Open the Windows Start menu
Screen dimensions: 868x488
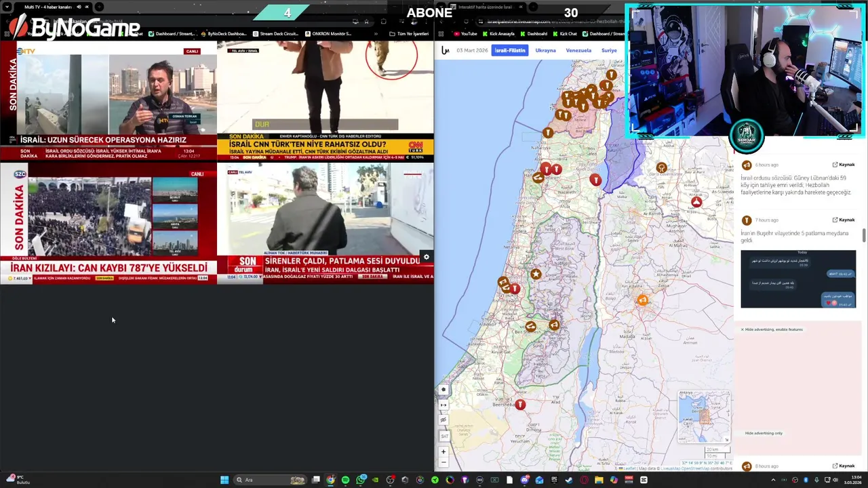pos(224,480)
